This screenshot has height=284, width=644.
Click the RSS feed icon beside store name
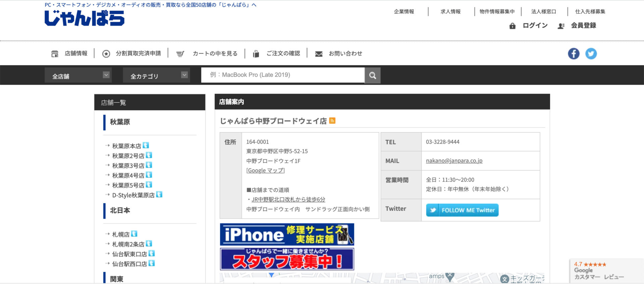pyautogui.click(x=332, y=121)
